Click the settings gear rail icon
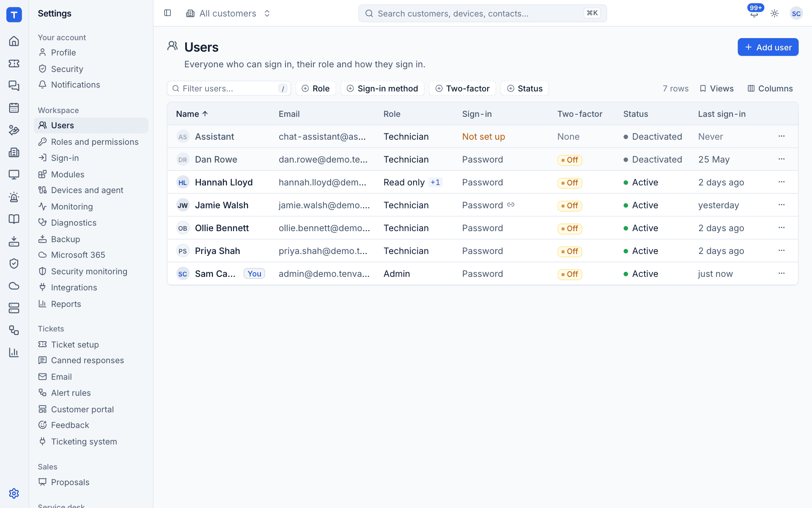Image resolution: width=812 pixels, height=508 pixels. [14, 493]
